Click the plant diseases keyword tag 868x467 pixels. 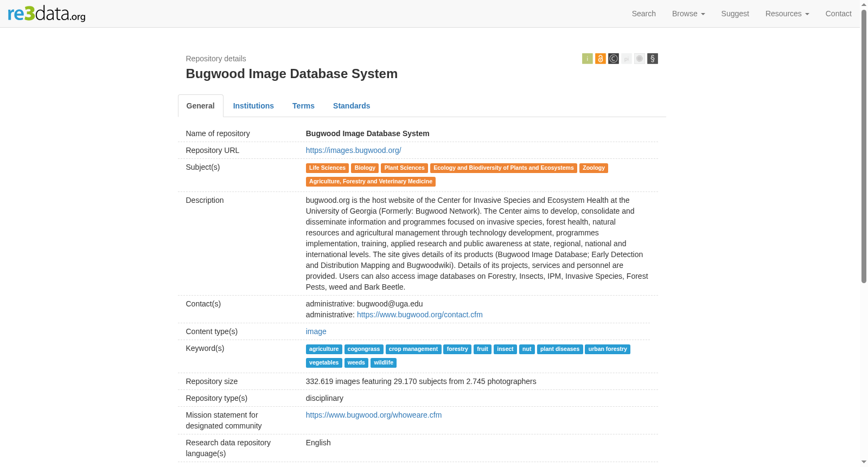pos(560,349)
